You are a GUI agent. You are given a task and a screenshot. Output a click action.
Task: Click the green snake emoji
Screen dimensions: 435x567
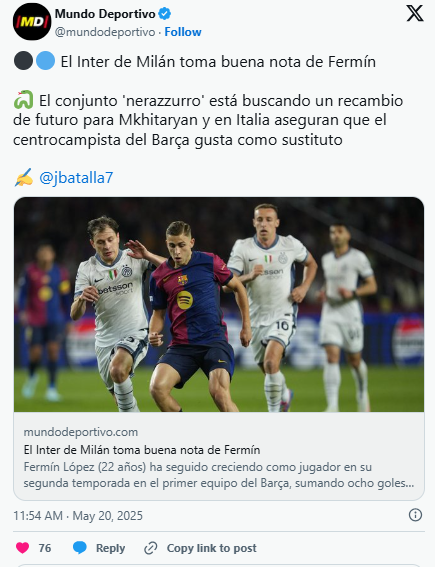(x=24, y=100)
